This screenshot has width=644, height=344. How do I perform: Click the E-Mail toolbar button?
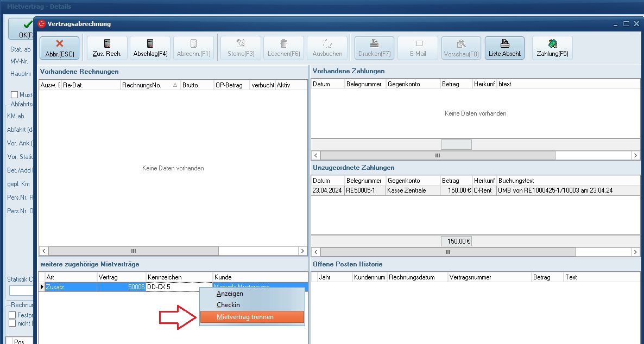(419, 48)
